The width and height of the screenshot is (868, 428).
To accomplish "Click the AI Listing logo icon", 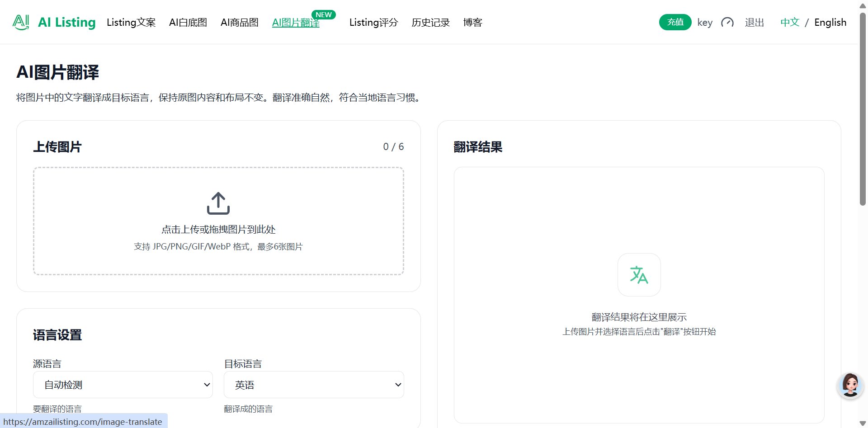I will pos(21,22).
